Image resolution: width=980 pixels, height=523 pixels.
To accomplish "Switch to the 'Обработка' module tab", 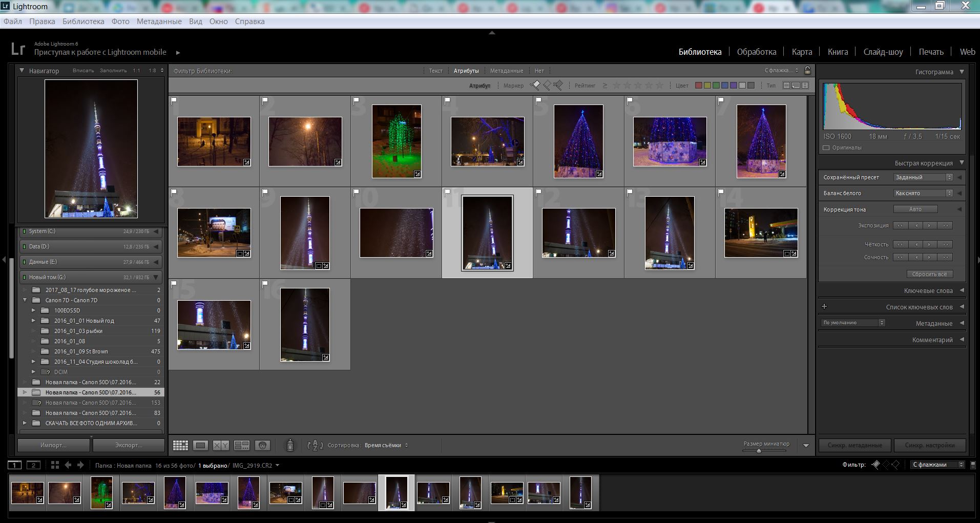I will [x=756, y=52].
